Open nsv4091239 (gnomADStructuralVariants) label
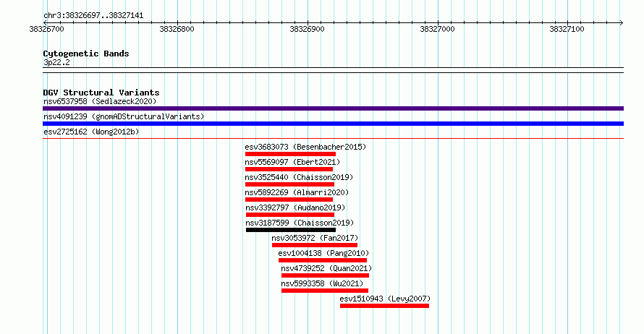644x334 pixels. tap(124, 116)
